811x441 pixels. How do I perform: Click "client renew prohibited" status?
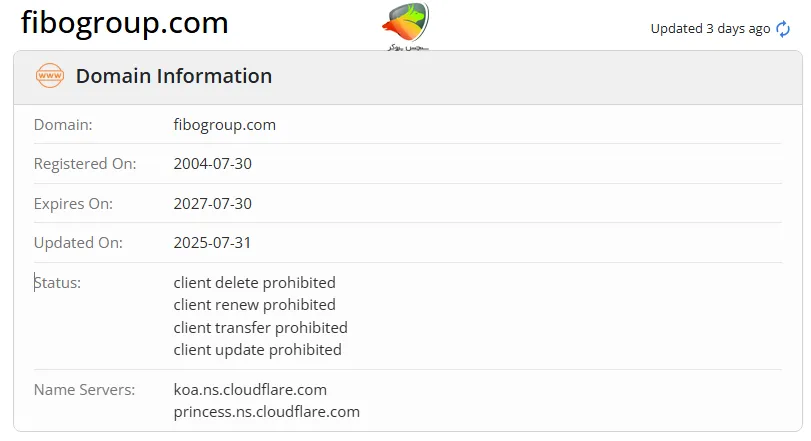pos(254,305)
